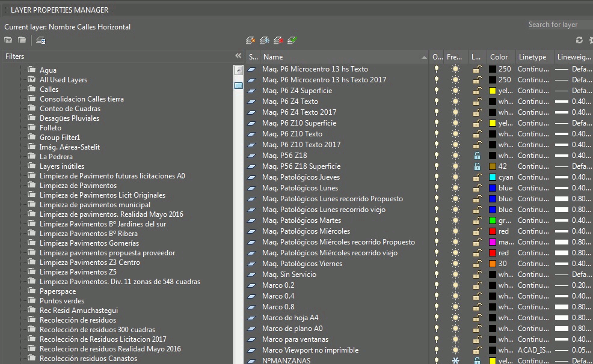Click the New Property Filter icon
The image size is (593, 364).
point(8,40)
